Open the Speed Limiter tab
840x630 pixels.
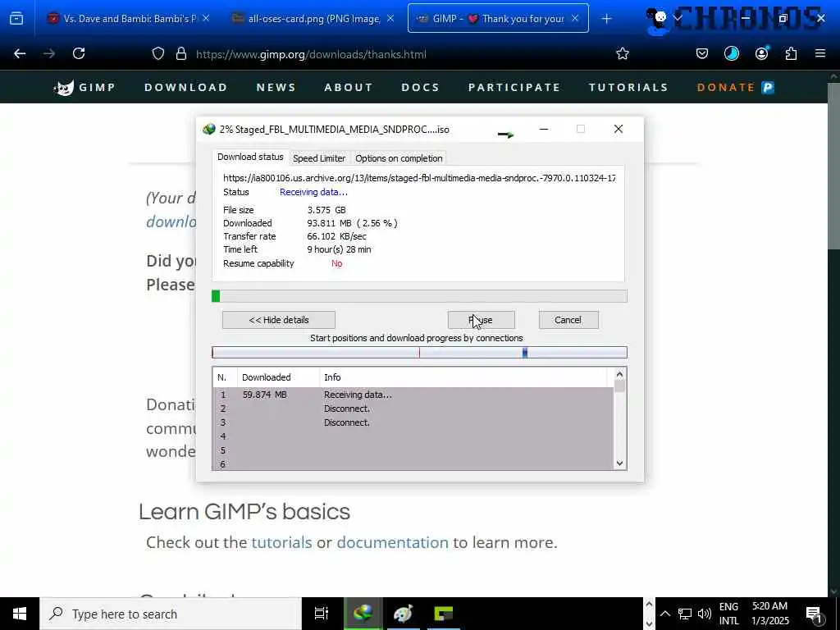(x=319, y=158)
